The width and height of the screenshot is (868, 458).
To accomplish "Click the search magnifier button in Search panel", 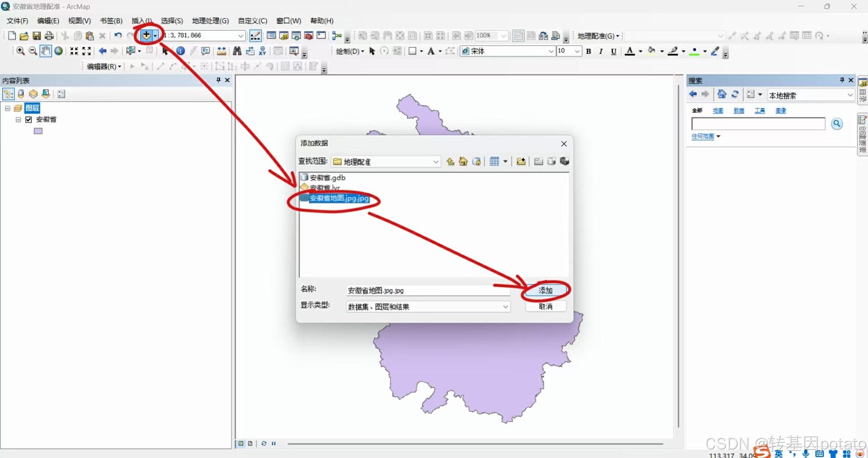I will point(837,124).
